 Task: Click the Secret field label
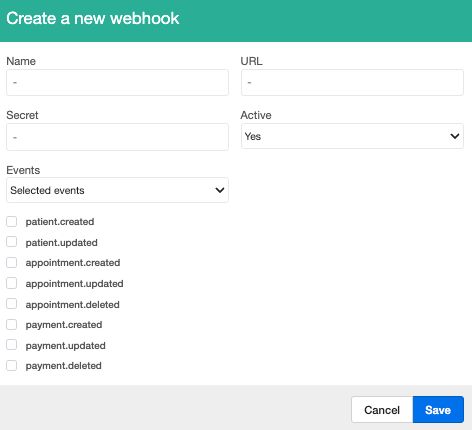[22, 115]
